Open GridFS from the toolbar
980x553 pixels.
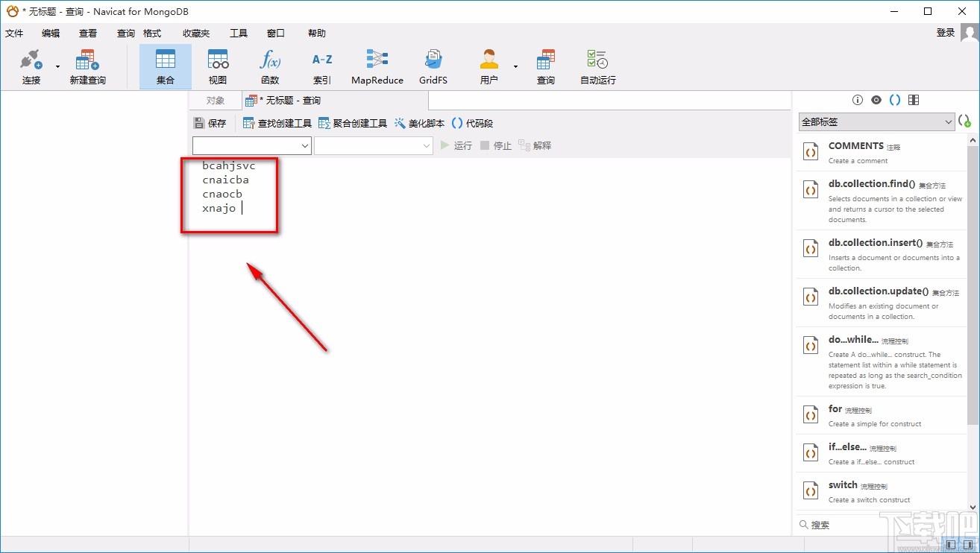pos(433,66)
